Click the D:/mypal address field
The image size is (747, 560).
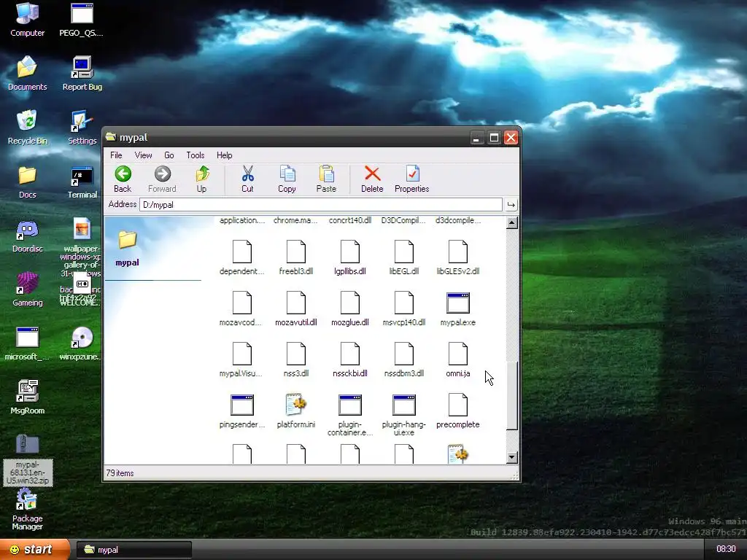pyautogui.click(x=321, y=205)
